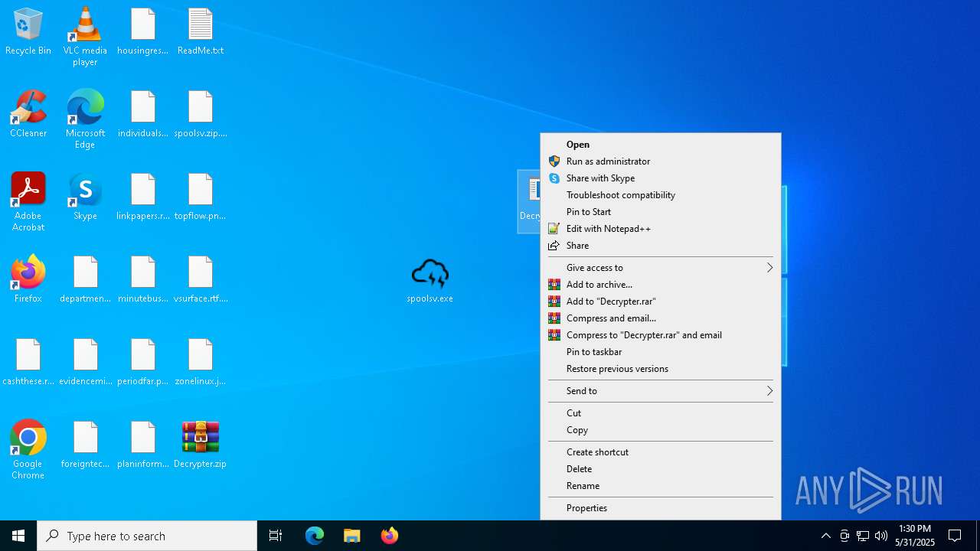
Task: Choose Delete from context menu
Action: click(661, 469)
